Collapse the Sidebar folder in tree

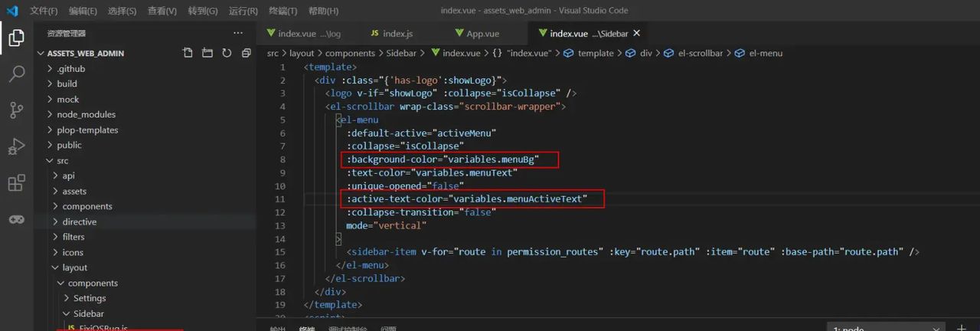click(89, 314)
